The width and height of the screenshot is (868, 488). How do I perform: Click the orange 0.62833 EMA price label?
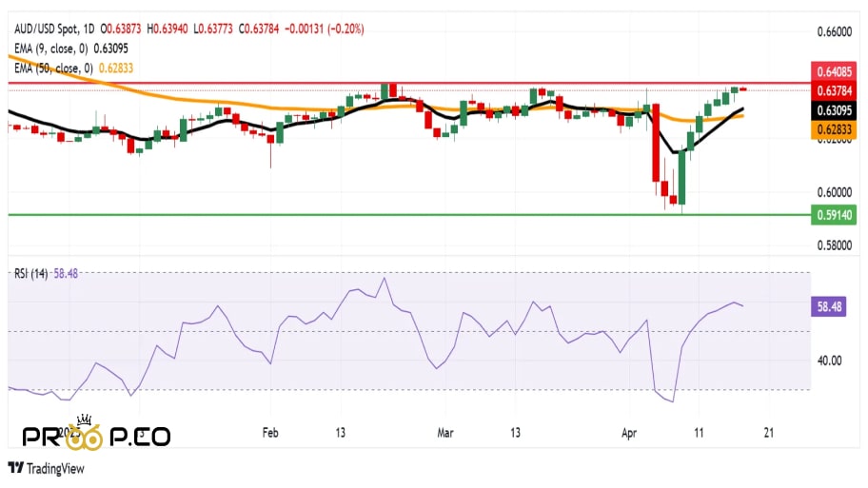pyautogui.click(x=834, y=130)
